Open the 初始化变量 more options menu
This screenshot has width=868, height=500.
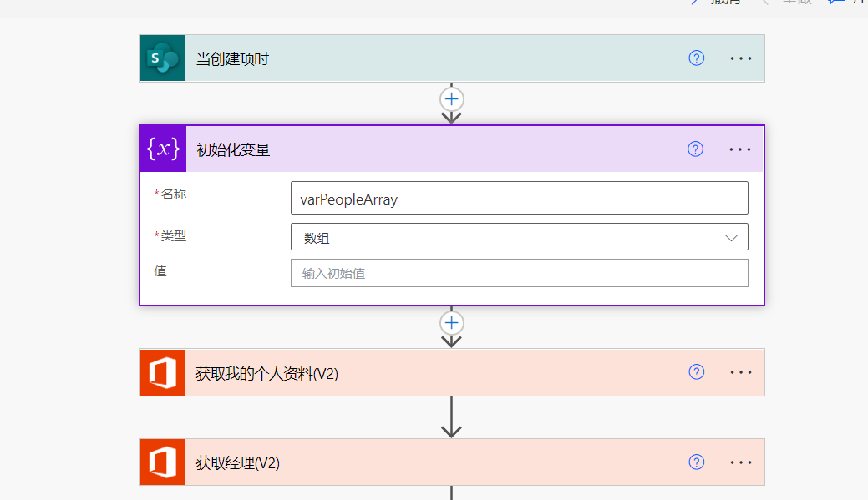(740, 149)
